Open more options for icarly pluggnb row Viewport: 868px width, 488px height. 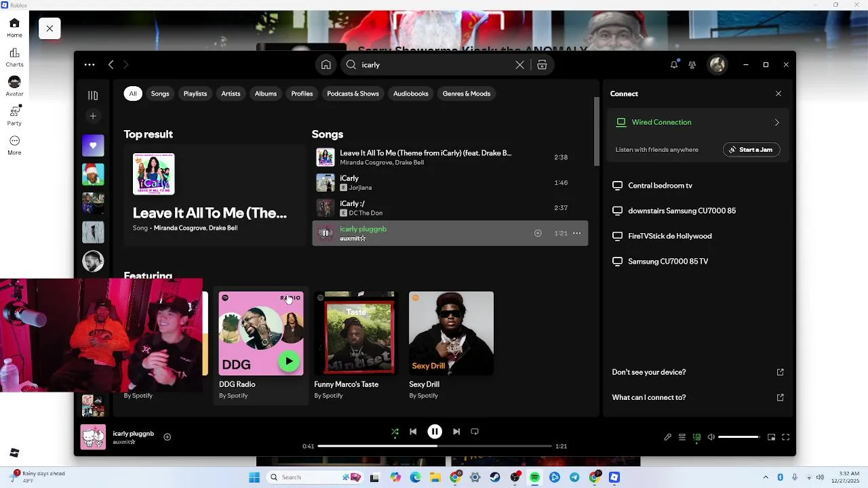click(x=577, y=233)
